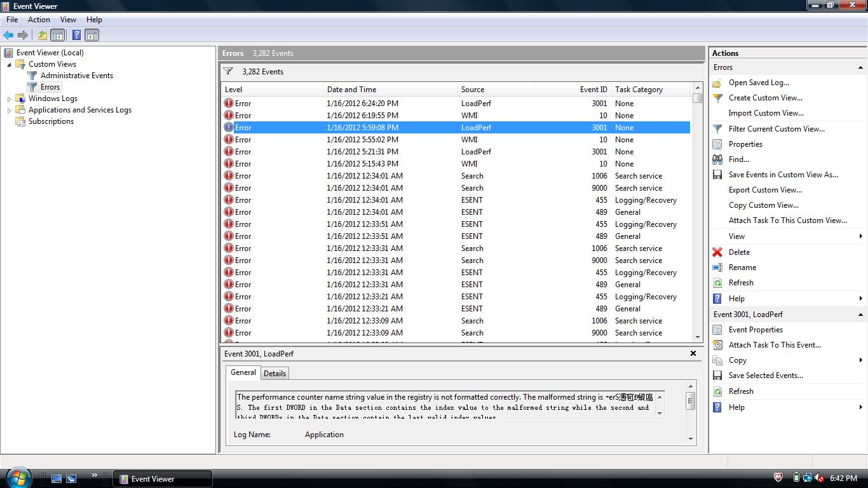This screenshot has width=868, height=488.
Task: Click the event list vertical scrollbar thumb
Action: (697, 98)
